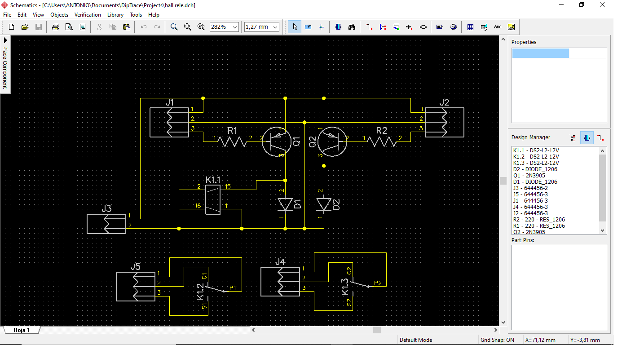
Task: Activate the default arrow pointer mode
Action: pos(295,27)
